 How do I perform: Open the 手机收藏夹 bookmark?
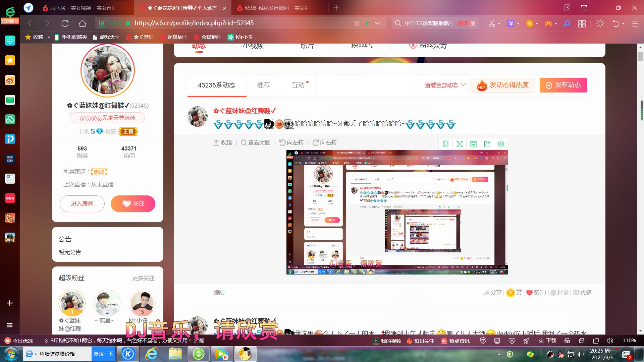click(71, 37)
